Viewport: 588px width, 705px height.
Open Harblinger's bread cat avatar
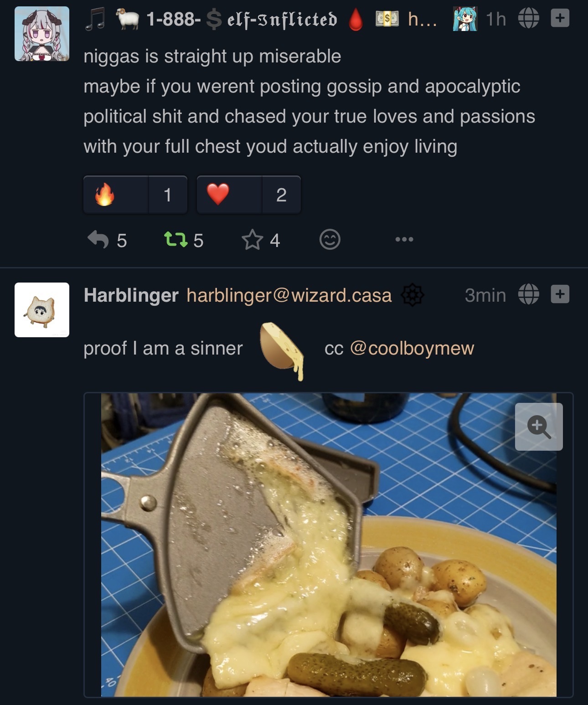coord(42,310)
